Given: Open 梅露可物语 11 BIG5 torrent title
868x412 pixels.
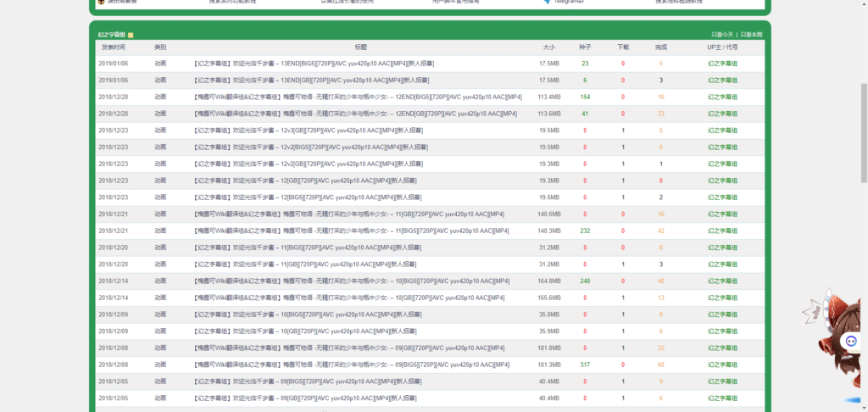Looking at the screenshot, I should pyautogui.click(x=352, y=231).
